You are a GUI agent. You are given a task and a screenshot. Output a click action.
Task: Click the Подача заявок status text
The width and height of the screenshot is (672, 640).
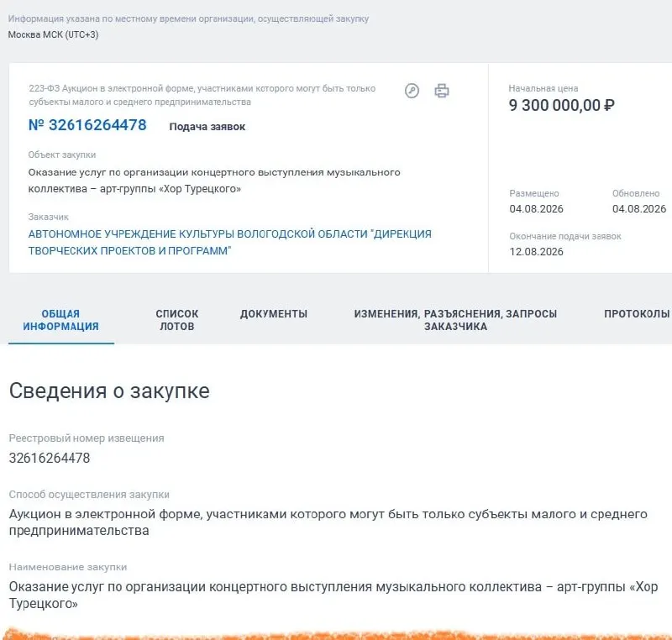coord(207,127)
